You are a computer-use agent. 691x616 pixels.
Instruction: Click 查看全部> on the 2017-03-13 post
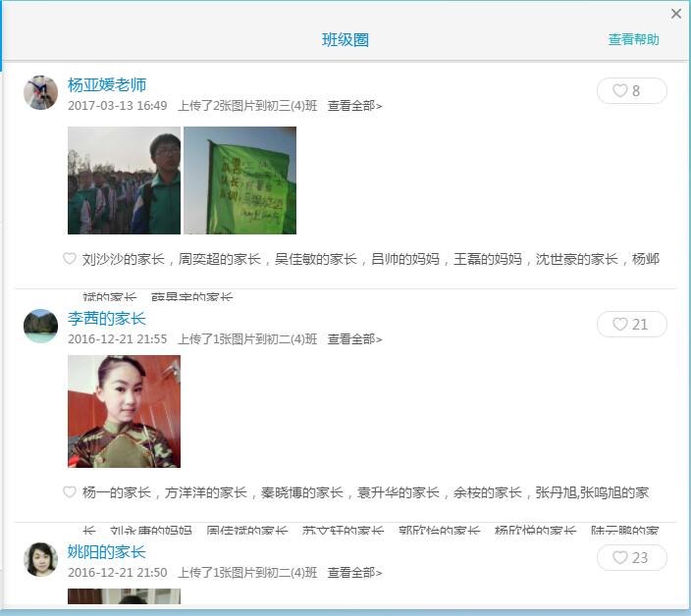point(354,106)
